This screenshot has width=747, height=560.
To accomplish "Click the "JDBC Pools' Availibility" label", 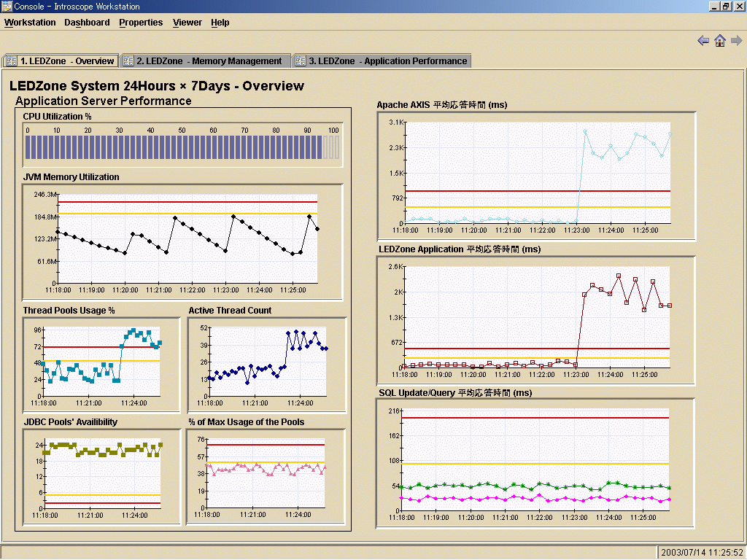I will [70, 422].
